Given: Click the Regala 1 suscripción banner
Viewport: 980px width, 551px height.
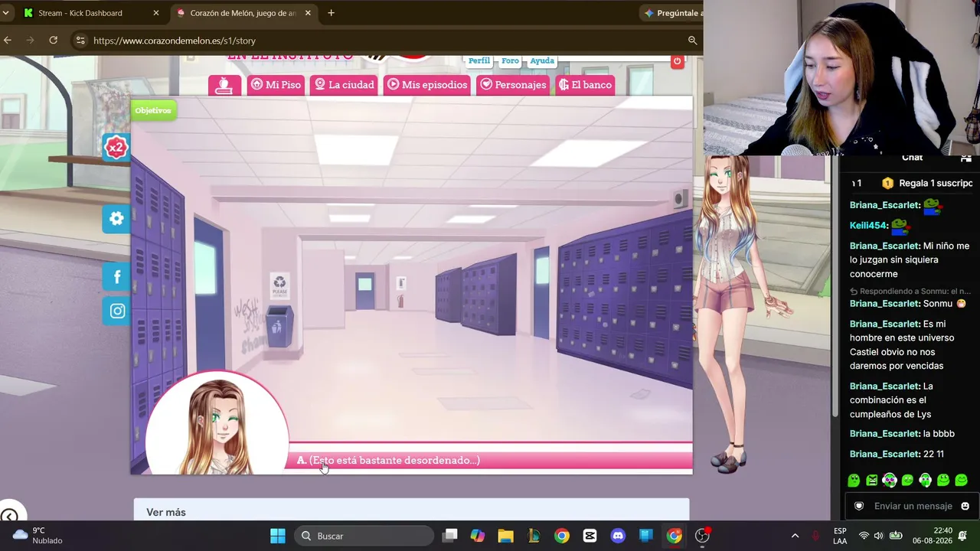Looking at the screenshot, I should pos(926,183).
